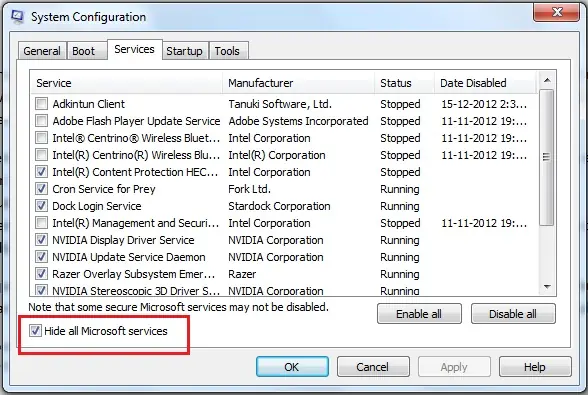Image resolution: width=588 pixels, height=395 pixels.
Task: Sort by Date Disabled column header
Action: 486,83
